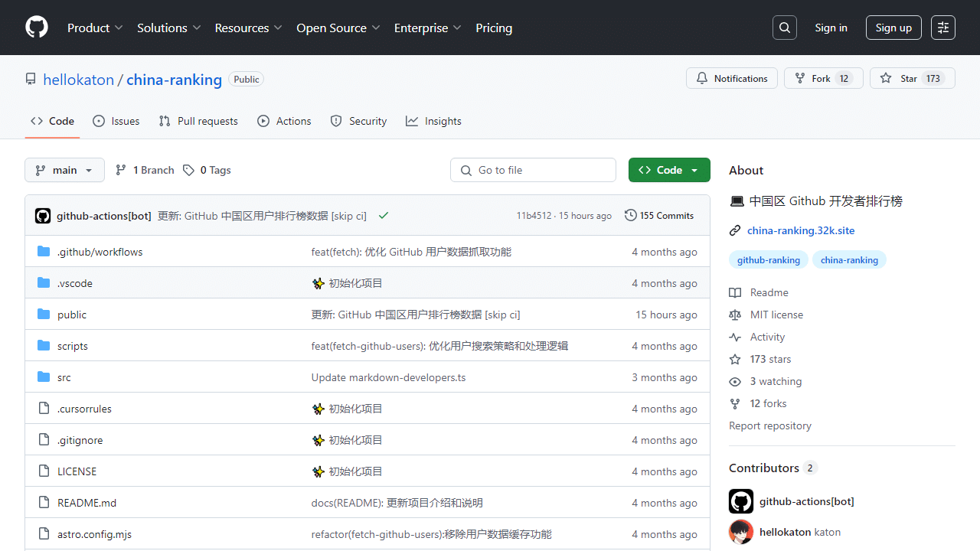This screenshot has height=551, width=980.
Task: Click the .github/workflows folder icon
Action: tap(44, 252)
